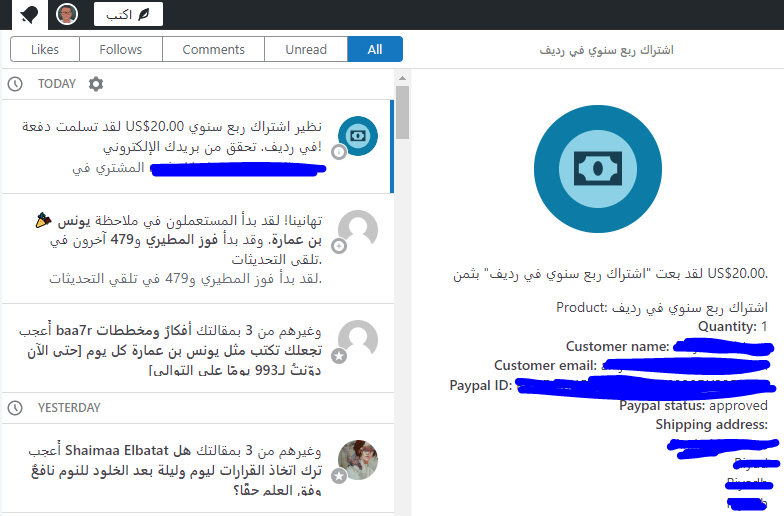The image size is (784, 516).
Task: Click the clock icon beside TODAY
Action: click(x=15, y=84)
